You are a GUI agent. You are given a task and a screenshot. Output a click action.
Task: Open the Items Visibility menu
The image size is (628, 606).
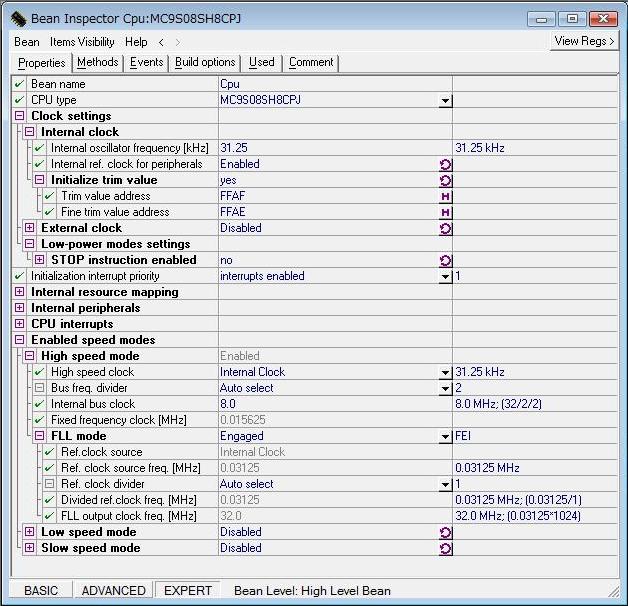click(82, 42)
